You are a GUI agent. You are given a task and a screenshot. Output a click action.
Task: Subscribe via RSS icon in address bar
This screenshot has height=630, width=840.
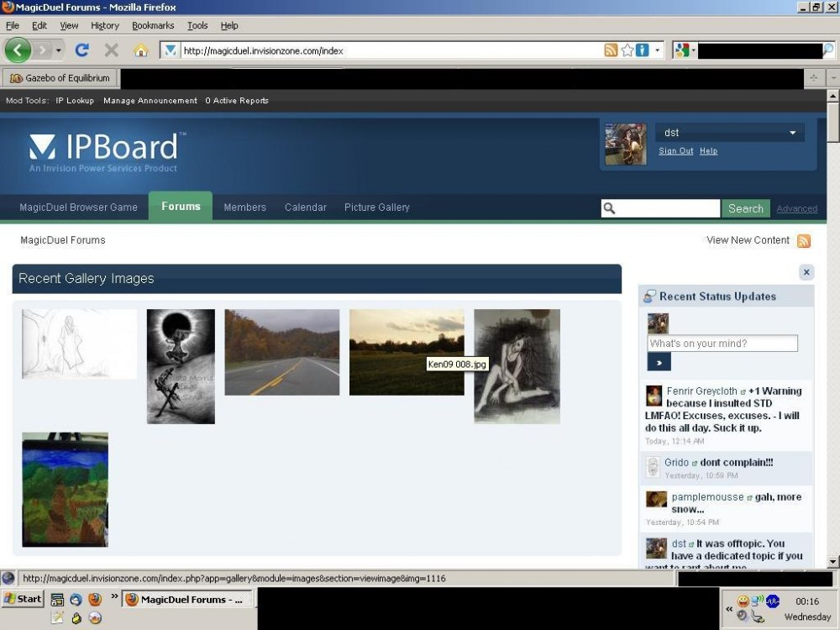[611, 50]
